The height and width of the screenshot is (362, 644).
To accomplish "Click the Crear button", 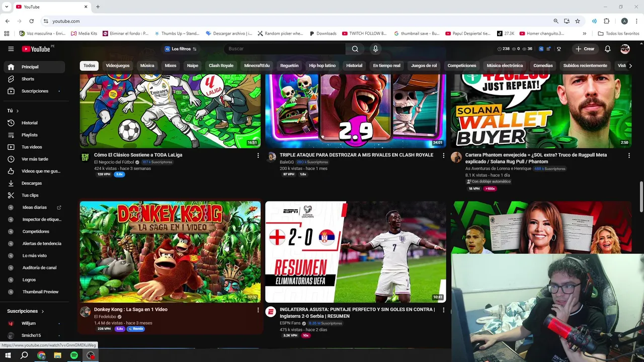I will 585,49.
